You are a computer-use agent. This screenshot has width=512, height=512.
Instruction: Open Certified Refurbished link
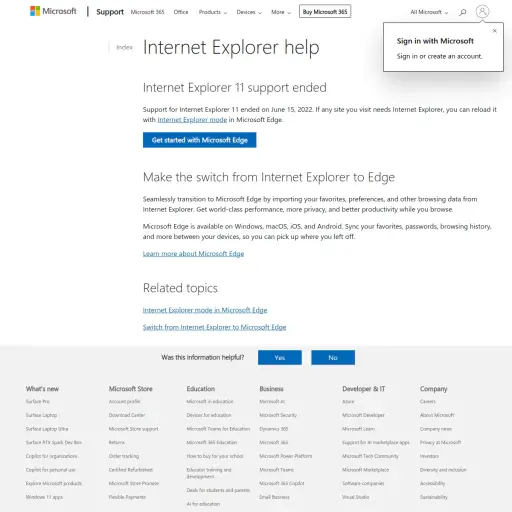tap(131, 470)
